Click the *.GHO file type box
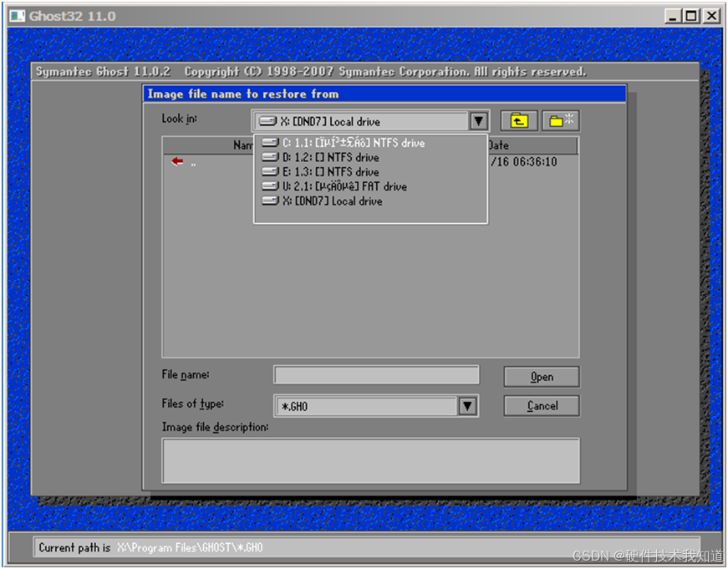The width and height of the screenshot is (728, 569). click(x=366, y=407)
